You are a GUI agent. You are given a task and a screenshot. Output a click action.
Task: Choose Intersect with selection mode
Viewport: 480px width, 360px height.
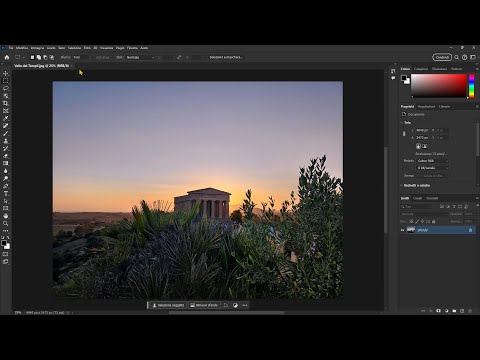52,57
